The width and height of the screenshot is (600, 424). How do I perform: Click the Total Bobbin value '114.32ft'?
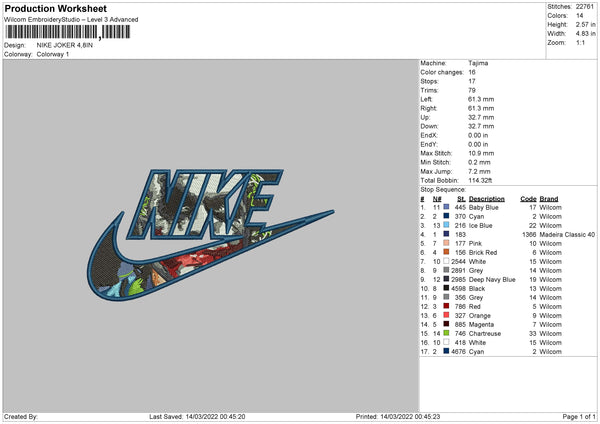click(x=480, y=180)
